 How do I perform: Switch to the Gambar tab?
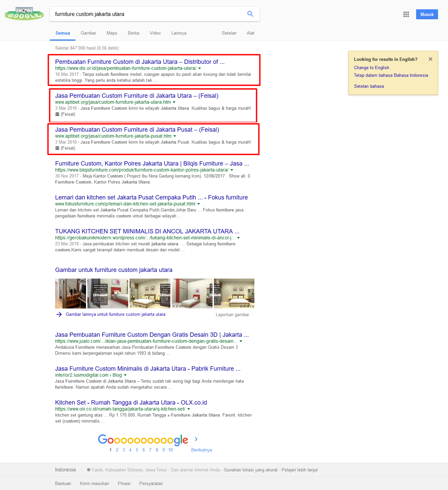click(88, 33)
